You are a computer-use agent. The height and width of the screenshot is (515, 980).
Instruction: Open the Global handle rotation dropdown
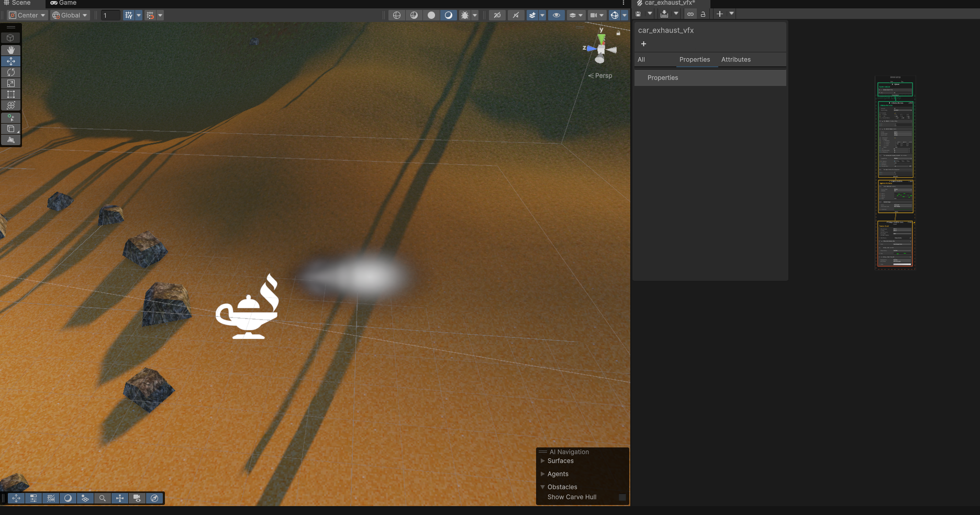click(70, 15)
